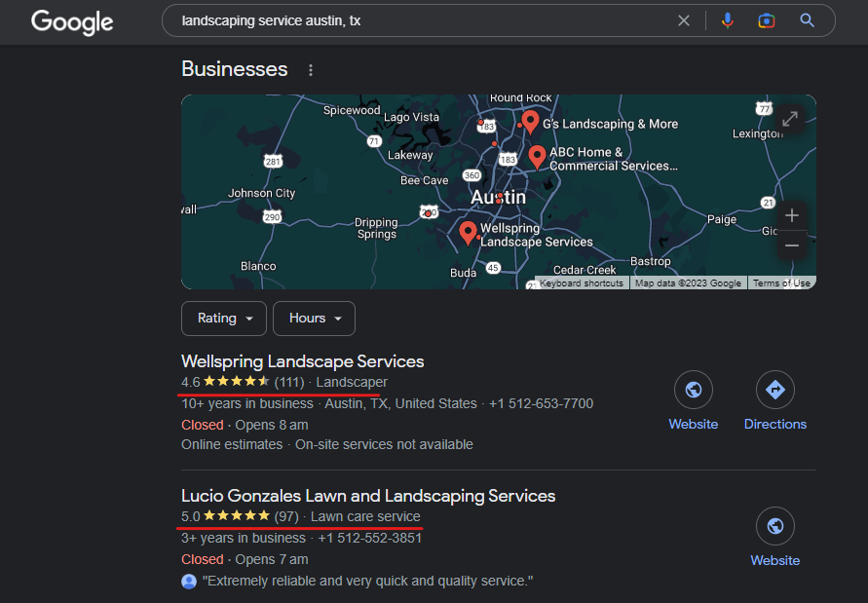Submit search with the magnifying glass icon
Image resolution: width=868 pixels, height=603 pixels.
(x=807, y=20)
